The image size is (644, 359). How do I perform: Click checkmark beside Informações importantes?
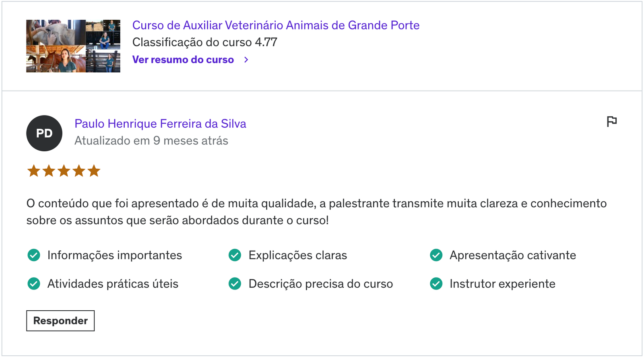(34, 255)
